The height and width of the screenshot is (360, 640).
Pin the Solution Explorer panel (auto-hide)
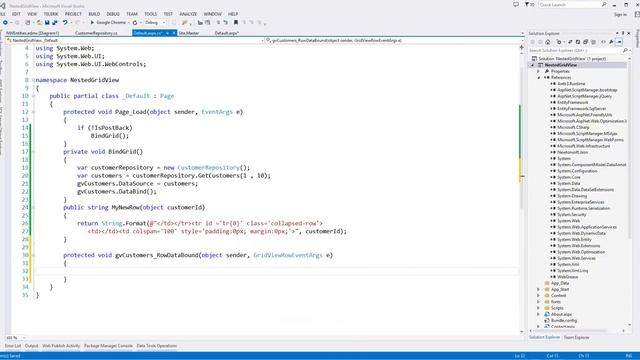623,33
